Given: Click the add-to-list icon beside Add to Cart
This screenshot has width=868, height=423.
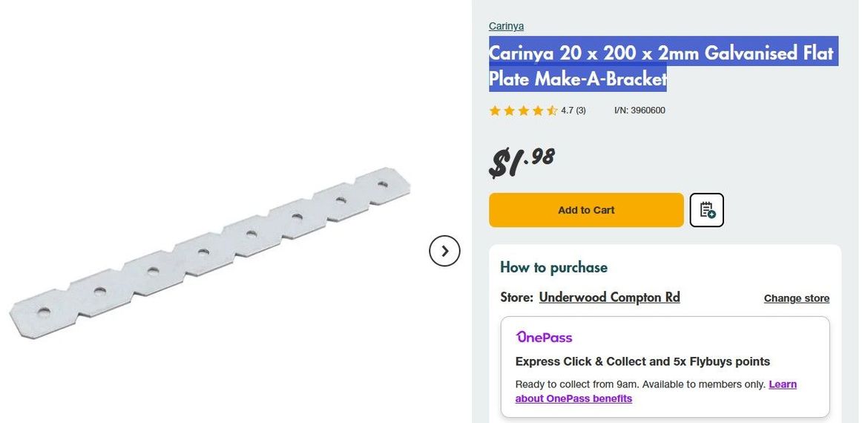Looking at the screenshot, I should [706, 210].
